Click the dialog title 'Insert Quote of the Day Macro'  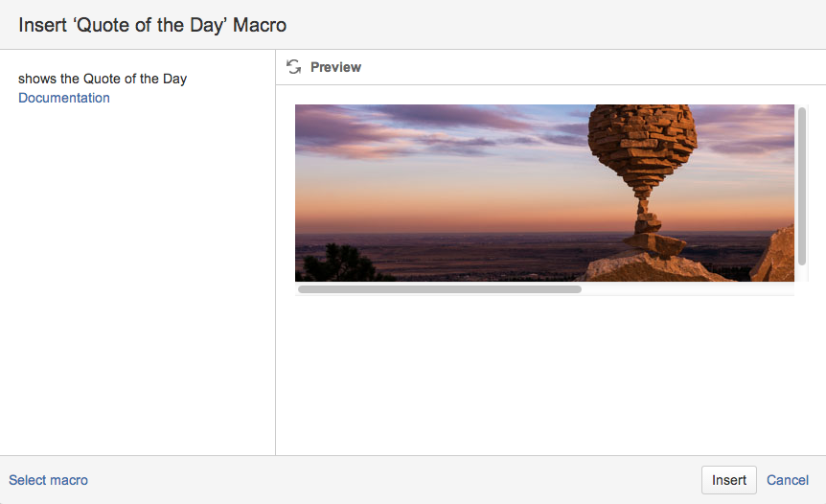[x=152, y=25]
